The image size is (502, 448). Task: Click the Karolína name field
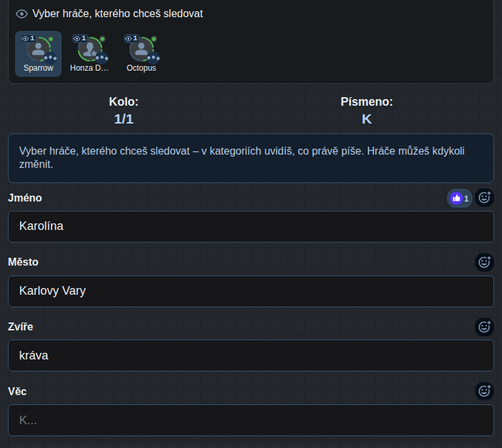pyautogui.click(x=251, y=227)
